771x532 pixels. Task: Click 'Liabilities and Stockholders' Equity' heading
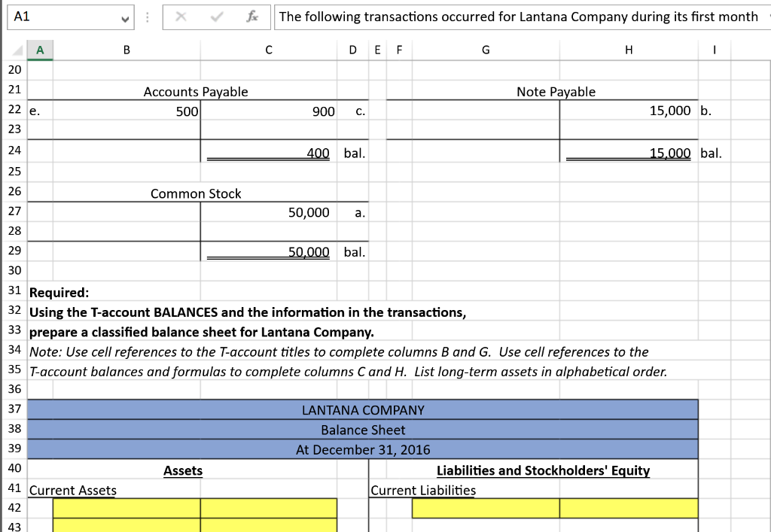(x=543, y=470)
